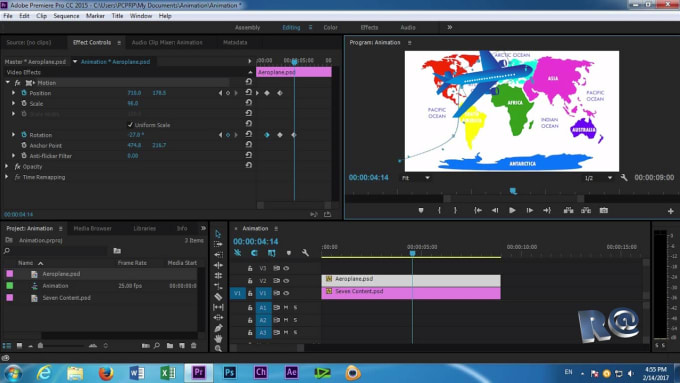The height and width of the screenshot is (383, 680).
Task: Mute audio track A1
Action: click(x=286, y=308)
